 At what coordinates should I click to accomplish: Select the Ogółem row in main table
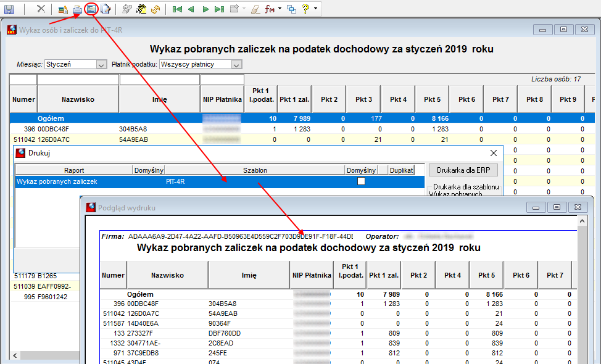point(302,118)
